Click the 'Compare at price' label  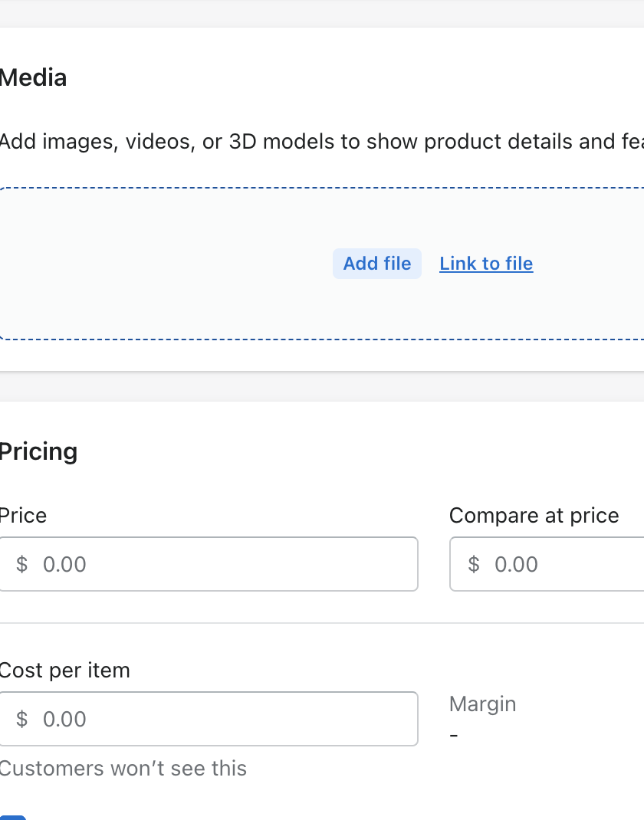(534, 516)
